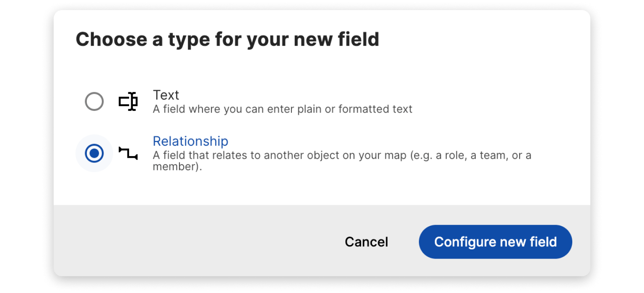Select the Text radio button
Screen dimensions: 644x293
pos(94,102)
